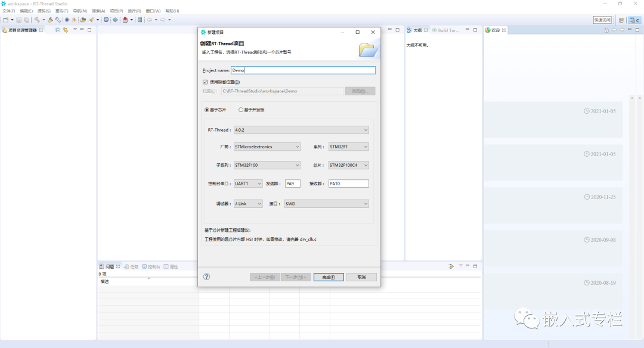
Task: Click the open folder icon in toolbar
Action: click(83, 20)
